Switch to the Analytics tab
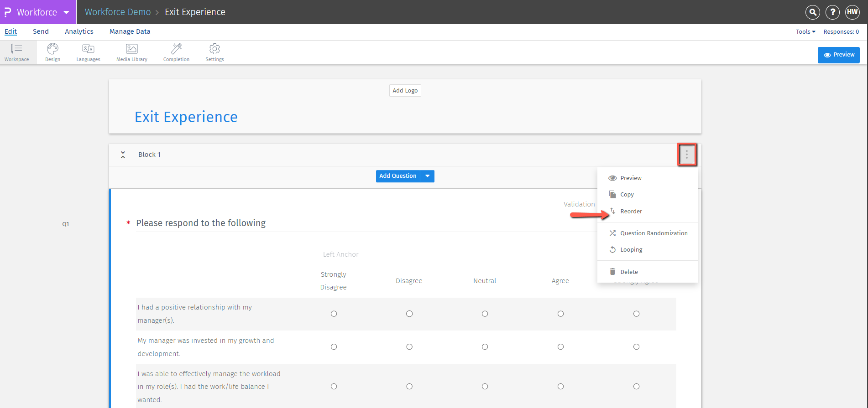This screenshot has height=408, width=868. point(79,31)
